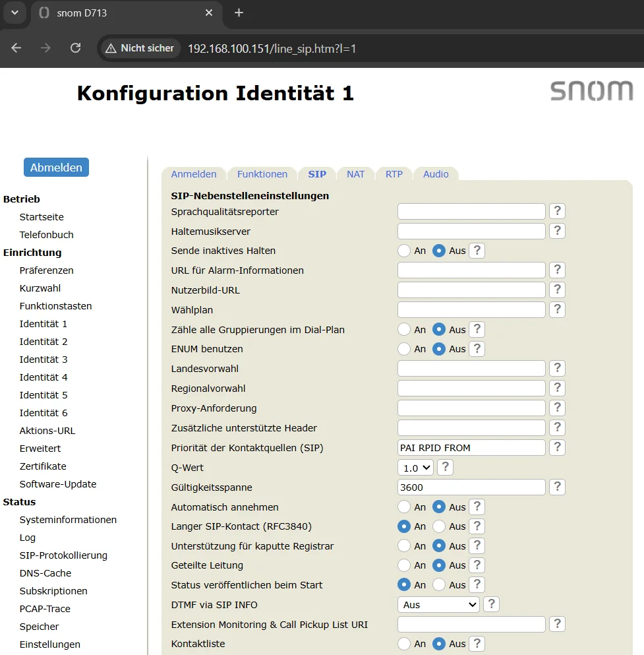
Task: Open help for Status veröffentlichen beim Start
Action: tap(477, 585)
